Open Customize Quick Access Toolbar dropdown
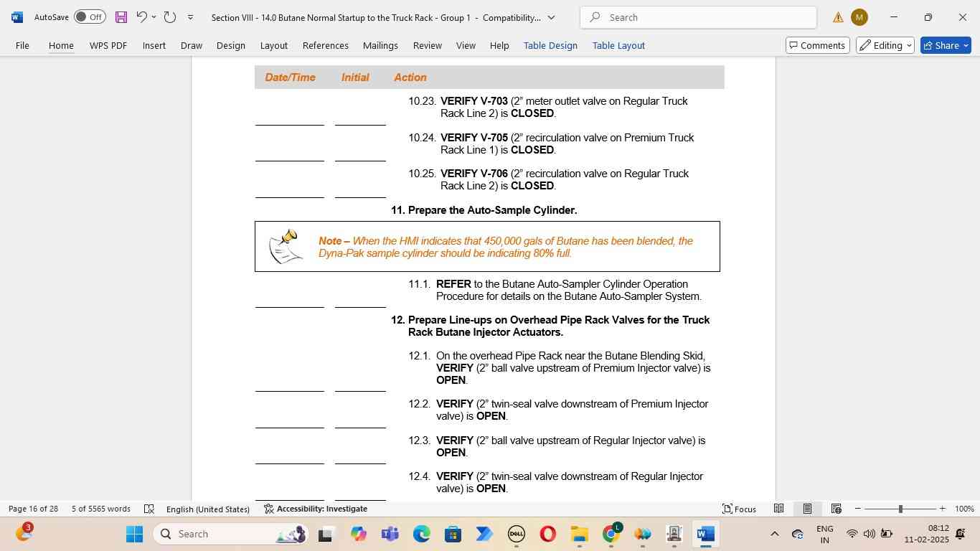Image resolution: width=980 pixels, height=551 pixels. point(190,17)
